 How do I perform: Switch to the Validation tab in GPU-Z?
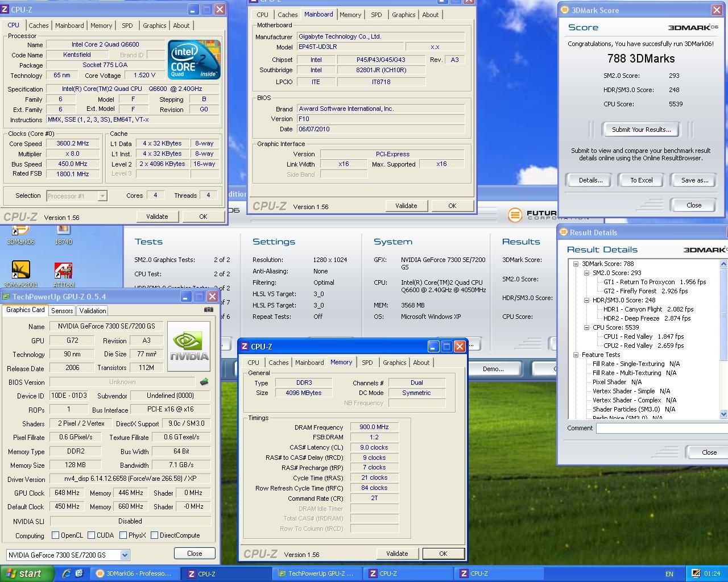coord(93,311)
